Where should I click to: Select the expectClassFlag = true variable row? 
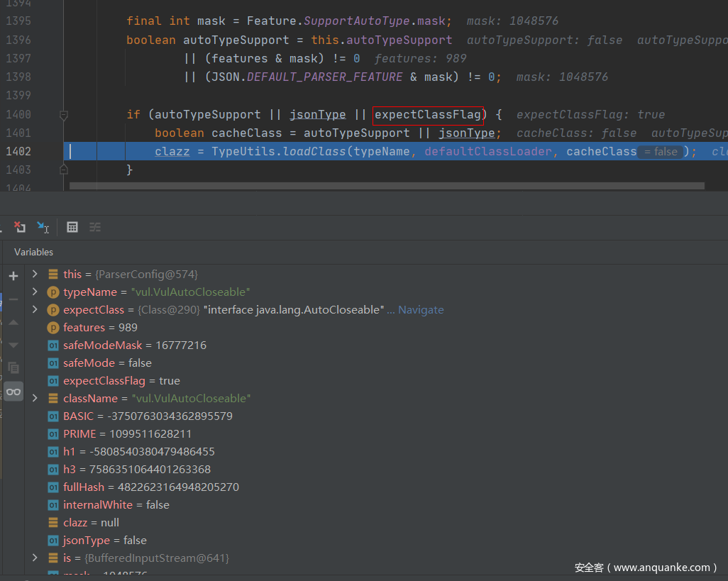click(x=121, y=381)
